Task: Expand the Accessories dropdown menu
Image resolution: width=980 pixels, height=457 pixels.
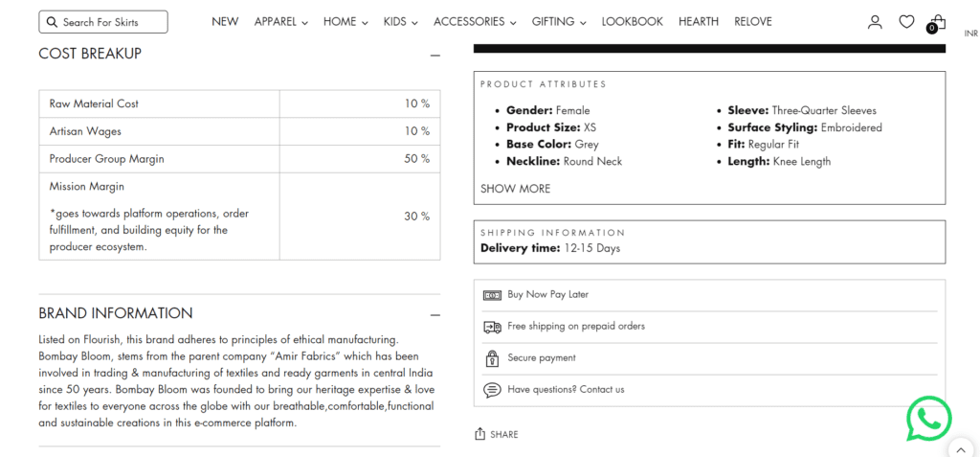Action: (x=475, y=22)
